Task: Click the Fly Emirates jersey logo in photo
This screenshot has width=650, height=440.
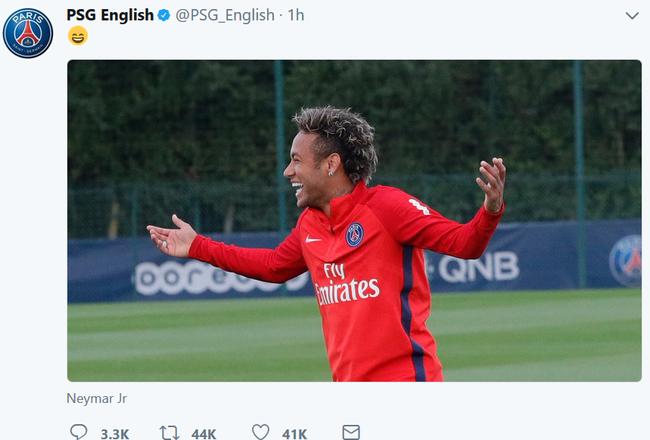Action: 347,284
